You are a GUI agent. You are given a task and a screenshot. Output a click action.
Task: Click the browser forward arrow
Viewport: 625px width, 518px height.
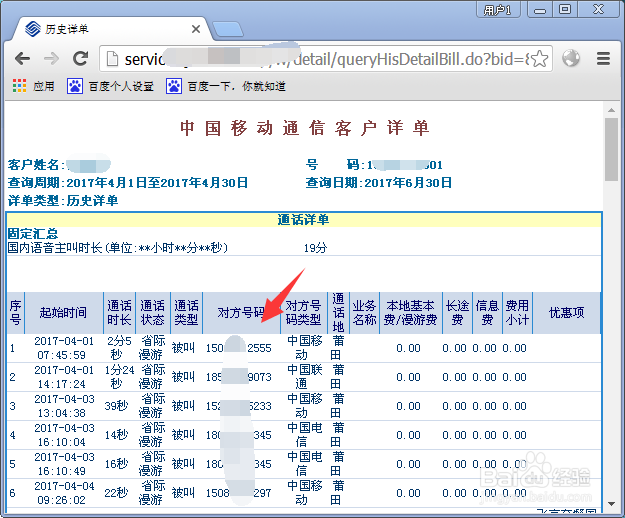point(51,59)
